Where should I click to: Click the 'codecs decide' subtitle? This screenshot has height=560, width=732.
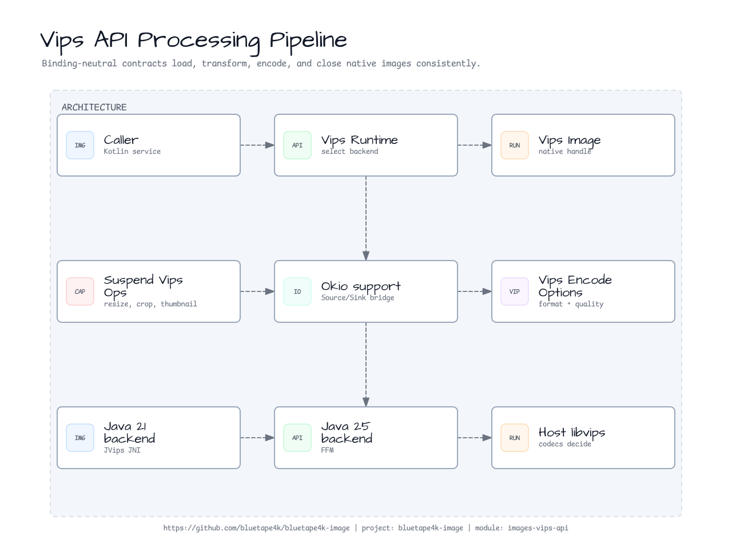coord(565,444)
